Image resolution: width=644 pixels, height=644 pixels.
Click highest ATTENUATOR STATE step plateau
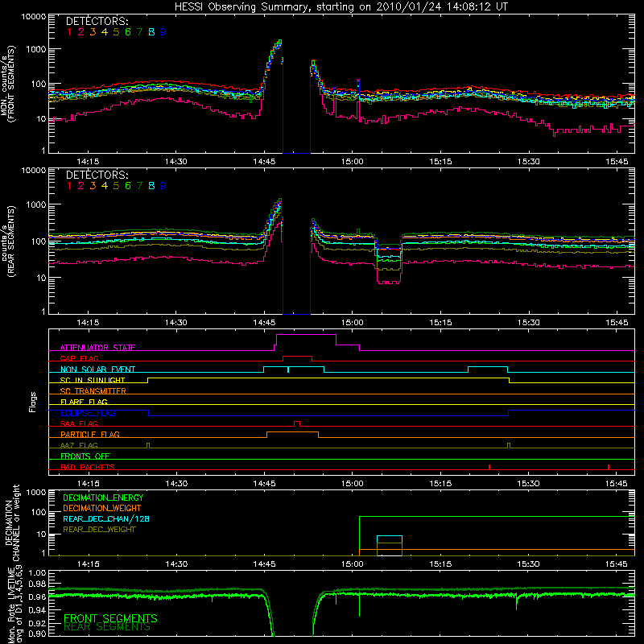tap(306, 335)
